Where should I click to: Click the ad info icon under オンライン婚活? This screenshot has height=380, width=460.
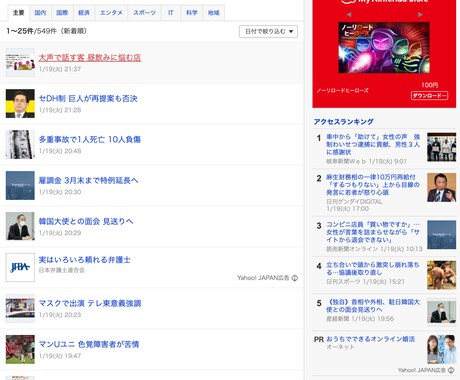click(x=451, y=370)
